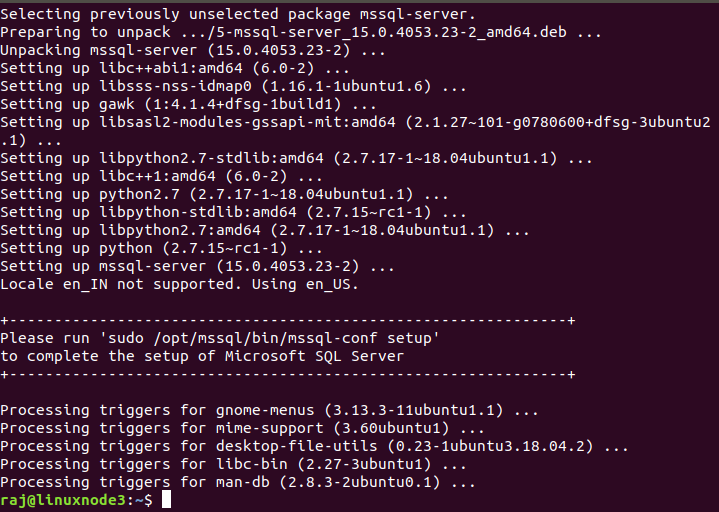The image size is (719, 512).
Task: Click the 'Setting up mssql-server (15.0.4053.23-2)' line
Action: point(198,266)
